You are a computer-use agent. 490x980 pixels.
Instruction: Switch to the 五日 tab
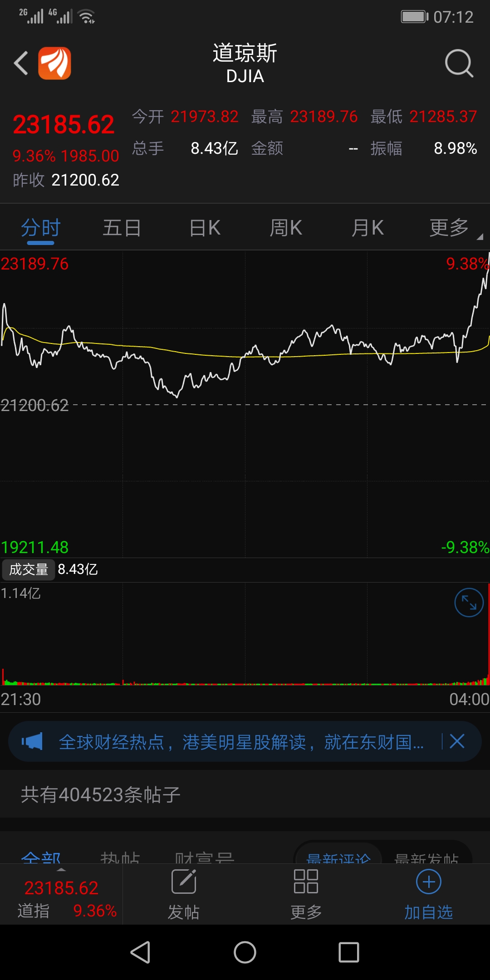[x=122, y=228]
